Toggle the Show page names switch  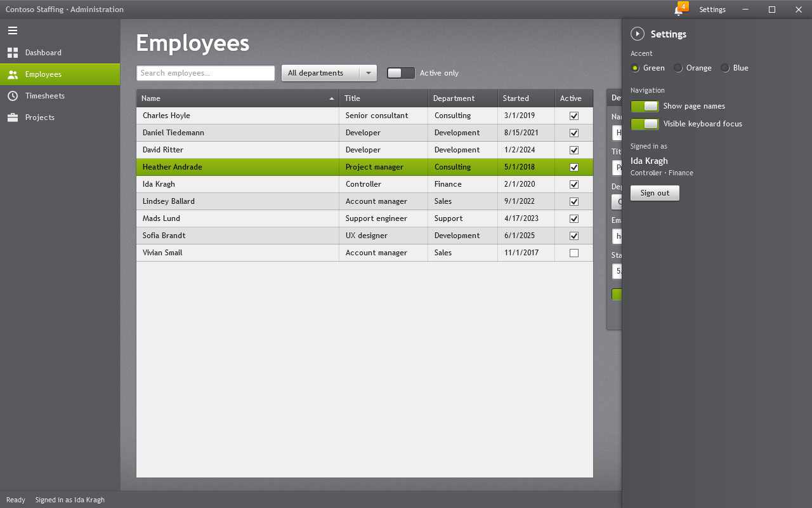[x=645, y=106]
